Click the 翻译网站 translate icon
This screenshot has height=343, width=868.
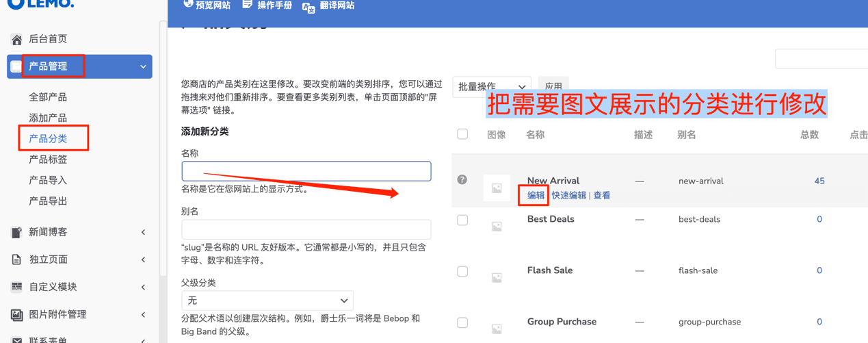[308, 6]
